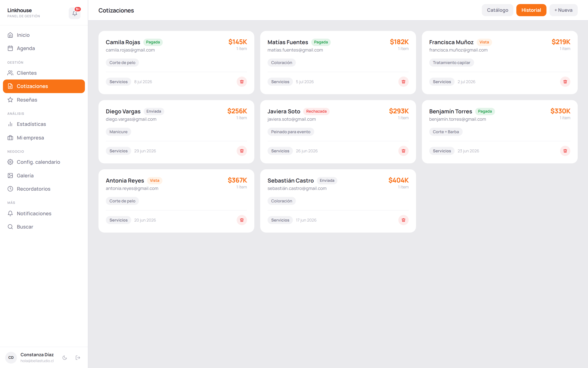Click the Corte + Barba chip
The height and width of the screenshot is (368, 588).
(x=446, y=132)
